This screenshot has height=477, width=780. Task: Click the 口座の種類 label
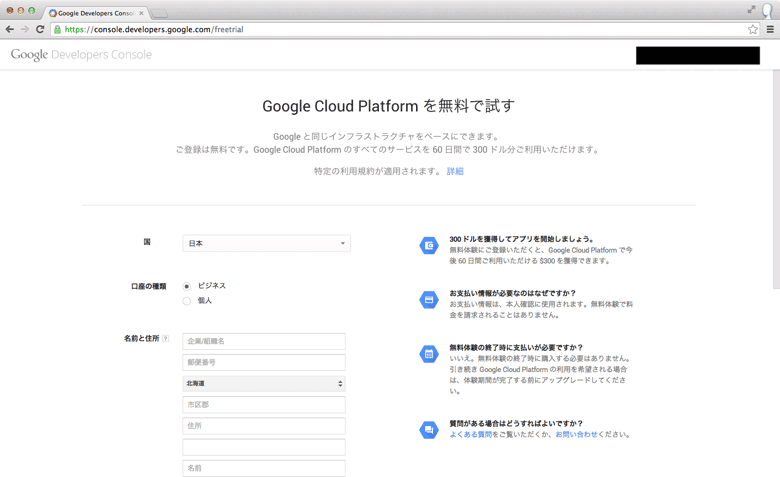pos(149,286)
